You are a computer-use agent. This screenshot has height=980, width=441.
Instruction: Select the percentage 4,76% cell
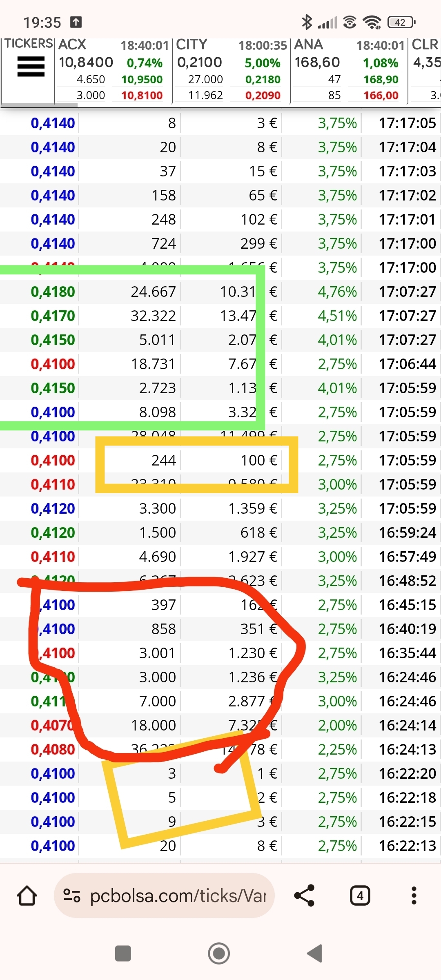337,292
